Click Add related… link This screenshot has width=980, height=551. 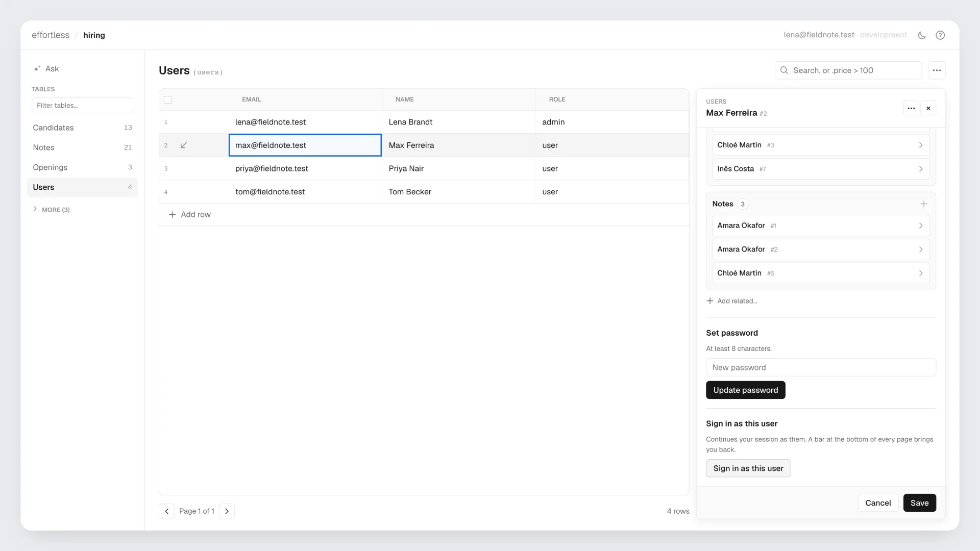[x=731, y=301]
